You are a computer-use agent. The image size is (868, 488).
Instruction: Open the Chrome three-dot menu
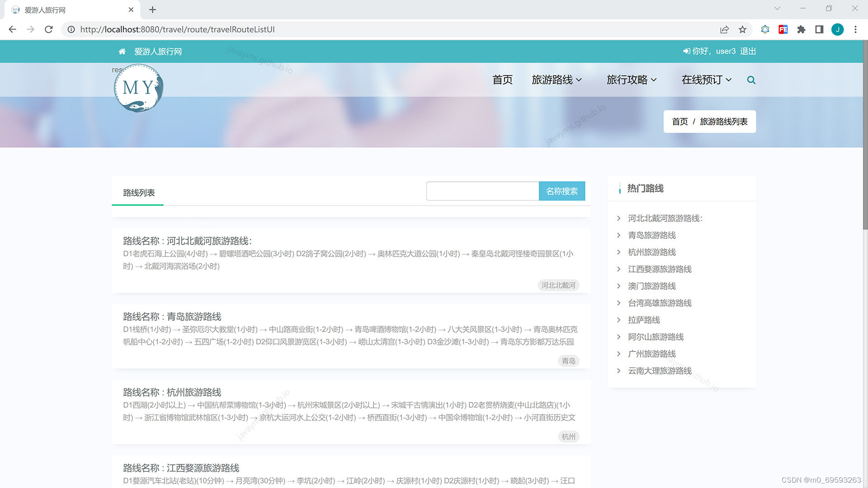pos(855,29)
